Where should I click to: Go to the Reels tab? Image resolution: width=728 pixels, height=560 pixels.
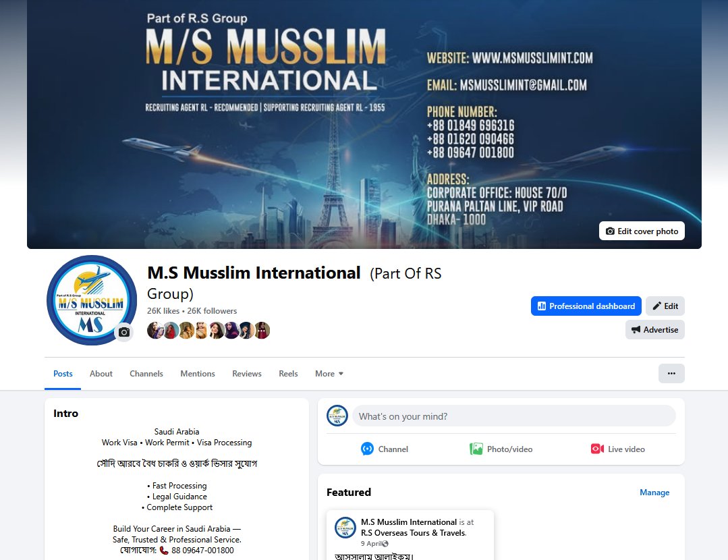coord(288,374)
